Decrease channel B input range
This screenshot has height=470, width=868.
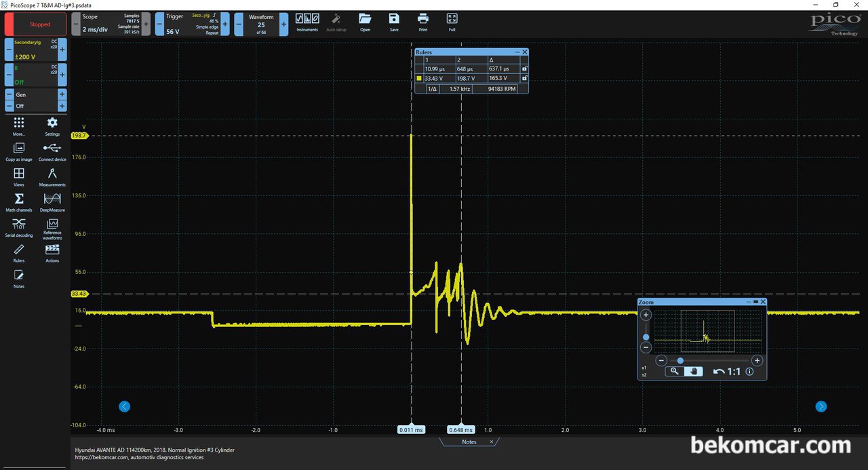coord(9,75)
